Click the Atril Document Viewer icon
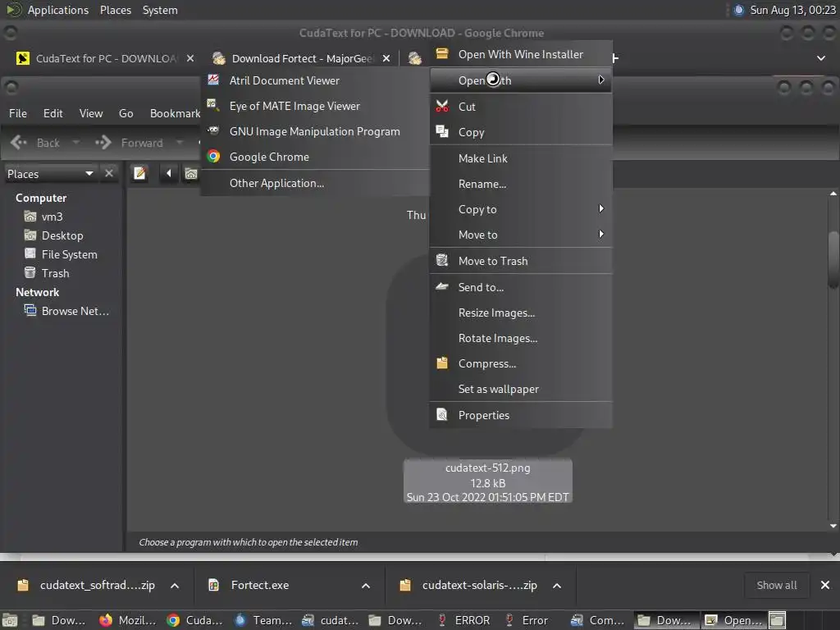 pyautogui.click(x=213, y=80)
